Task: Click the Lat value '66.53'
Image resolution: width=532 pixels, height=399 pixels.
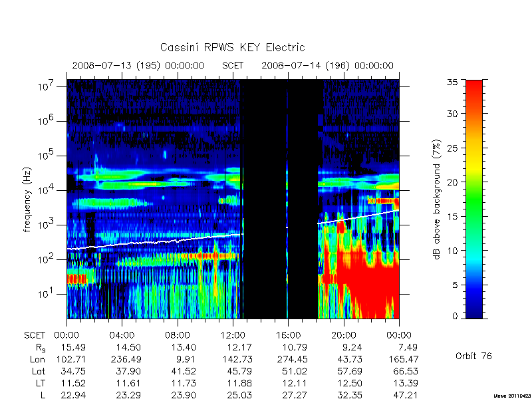Action: click(x=406, y=372)
